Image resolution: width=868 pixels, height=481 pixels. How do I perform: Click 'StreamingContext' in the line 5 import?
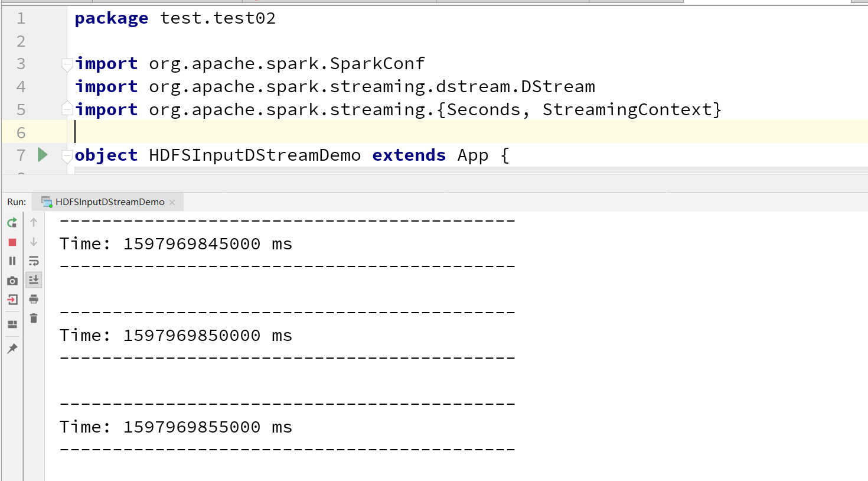coord(628,109)
